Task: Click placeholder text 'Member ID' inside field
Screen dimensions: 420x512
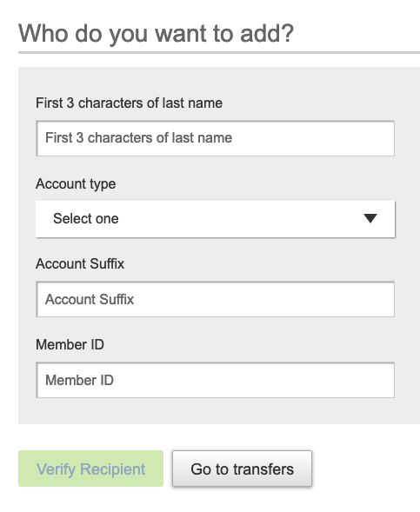Action: click(79, 380)
